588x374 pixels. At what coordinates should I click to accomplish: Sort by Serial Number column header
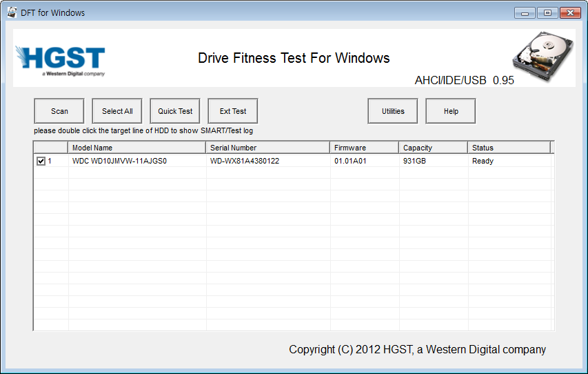click(x=267, y=148)
